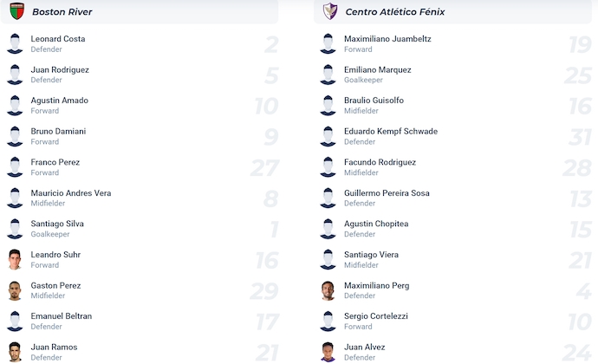Screen dimensions: 598x364
Task: Click the Boston River team crest
Action: [16, 11]
